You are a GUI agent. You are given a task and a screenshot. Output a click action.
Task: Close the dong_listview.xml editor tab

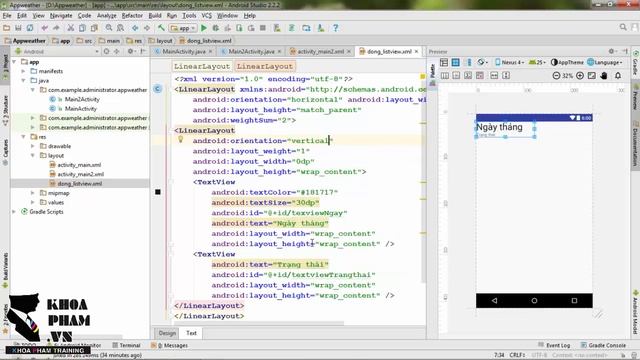coord(416,51)
